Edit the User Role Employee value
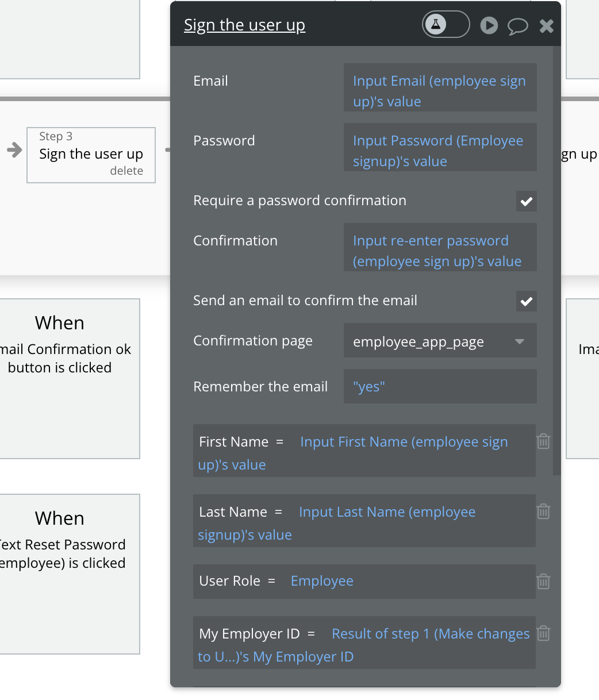This screenshot has width=599, height=700. tap(322, 581)
